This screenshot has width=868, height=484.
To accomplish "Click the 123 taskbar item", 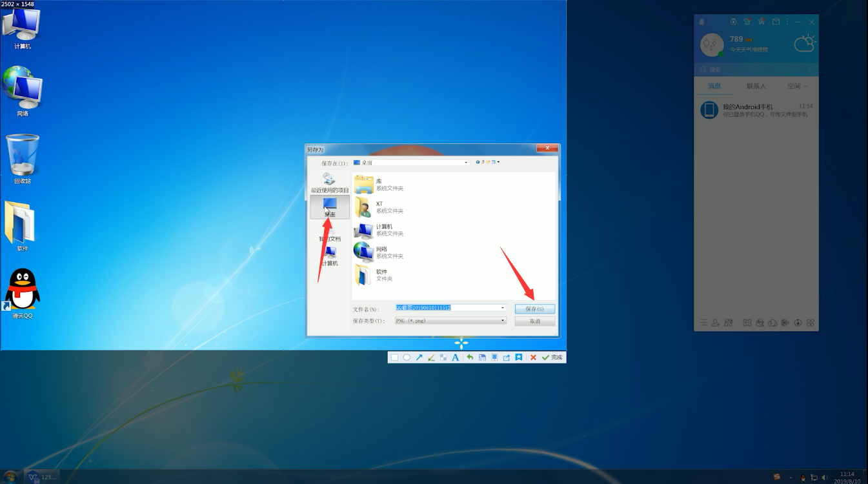I will pos(42,477).
